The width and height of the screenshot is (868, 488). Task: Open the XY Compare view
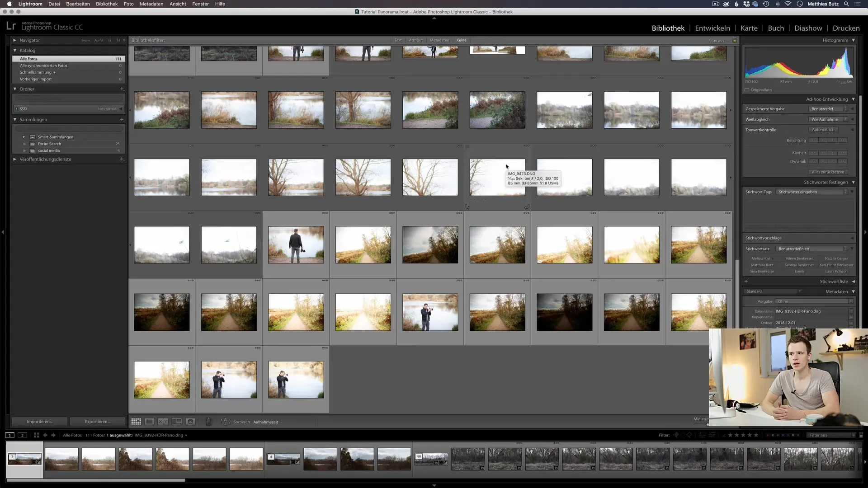[163, 422]
